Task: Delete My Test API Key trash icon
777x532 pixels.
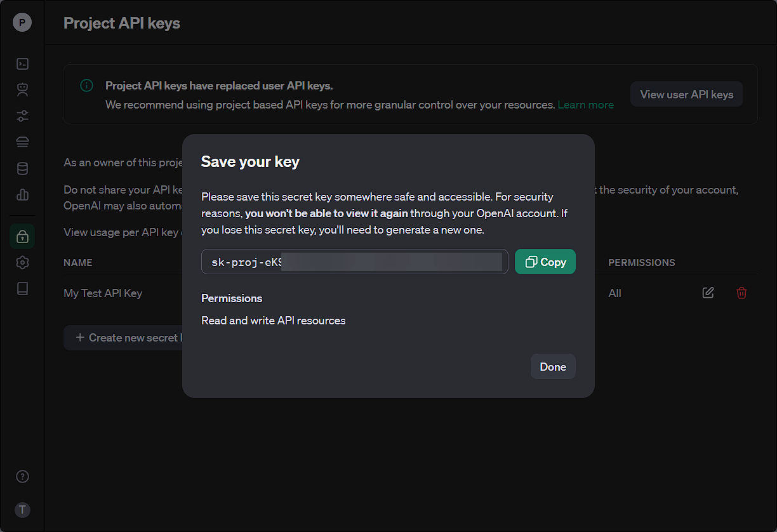Action: [741, 293]
